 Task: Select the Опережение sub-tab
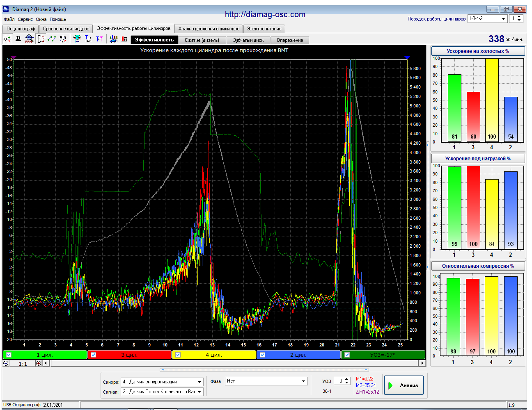coord(290,40)
